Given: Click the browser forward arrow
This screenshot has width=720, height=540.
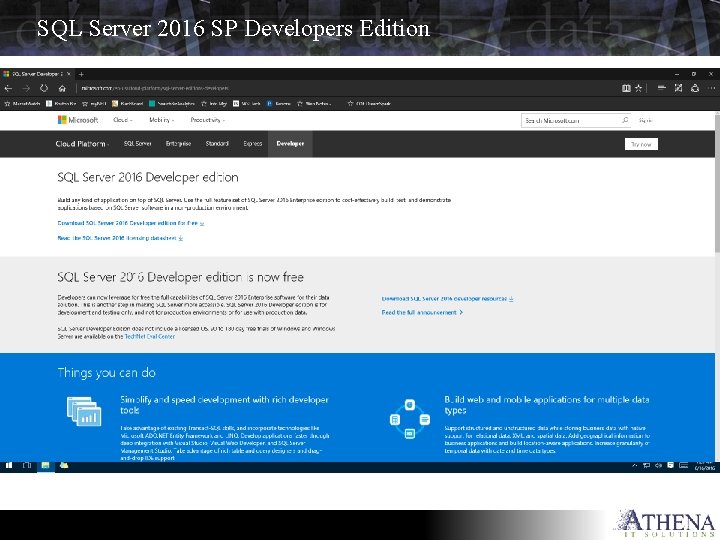Looking at the screenshot, I should pos(26,88).
